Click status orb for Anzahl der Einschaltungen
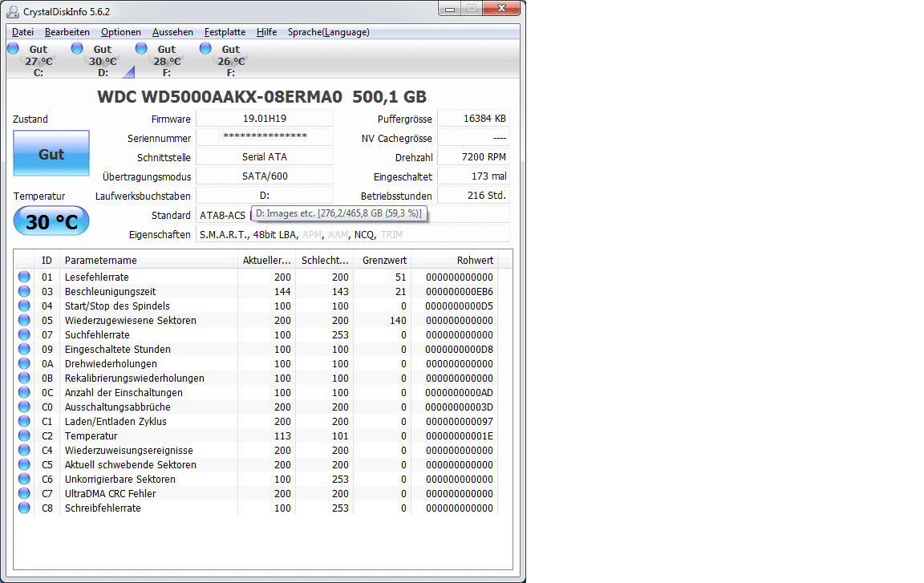The image size is (924, 583). pyautogui.click(x=24, y=391)
